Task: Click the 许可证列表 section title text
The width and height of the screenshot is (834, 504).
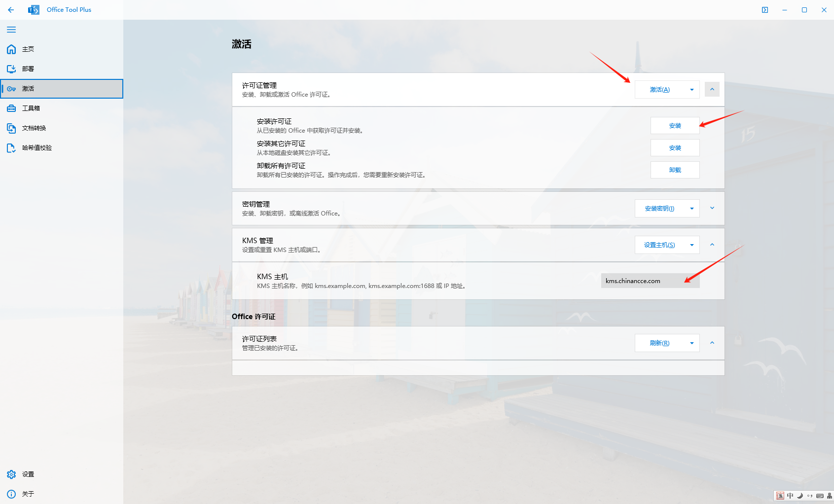Action: point(259,339)
